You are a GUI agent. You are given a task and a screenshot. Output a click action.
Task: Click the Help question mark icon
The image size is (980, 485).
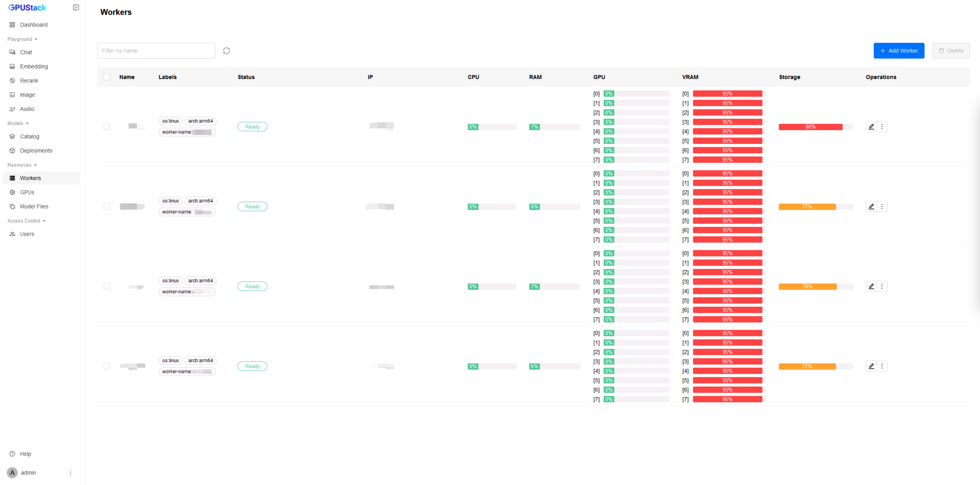click(12, 453)
